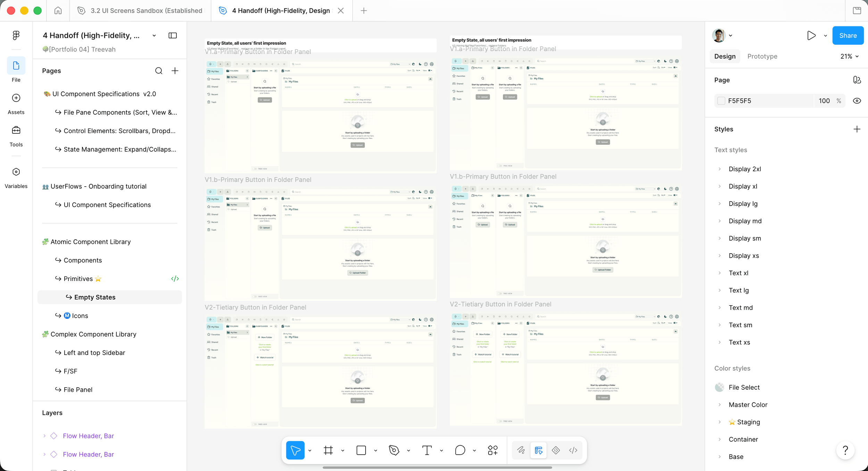This screenshot has width=868, height=471.
Task: Open Variables in the left rail
Action: (16, 178)
